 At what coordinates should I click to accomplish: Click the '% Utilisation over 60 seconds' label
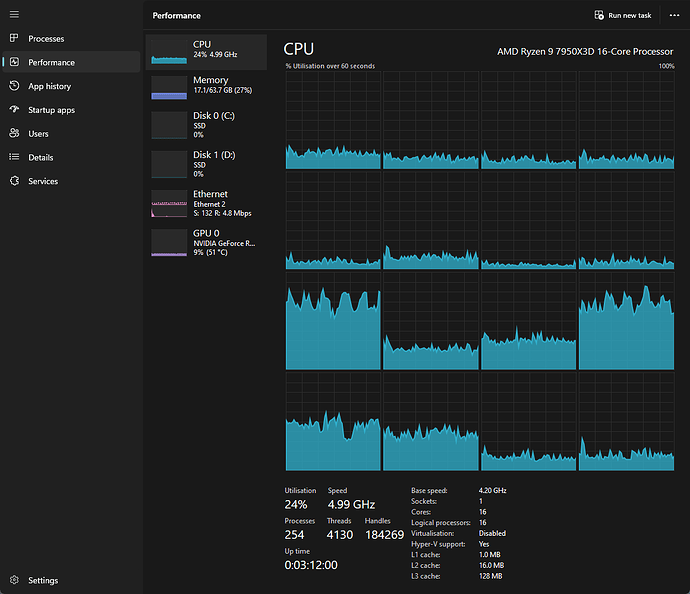pos(330,66)
